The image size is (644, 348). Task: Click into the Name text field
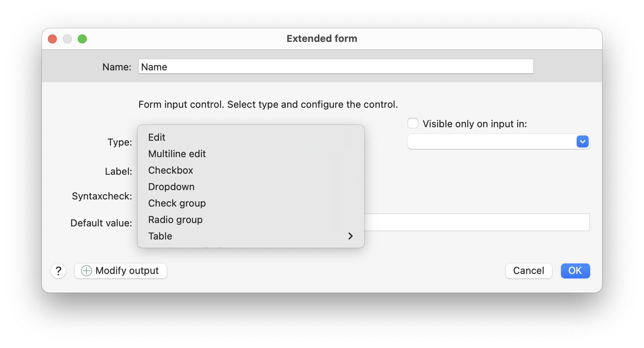coord(336,67)
